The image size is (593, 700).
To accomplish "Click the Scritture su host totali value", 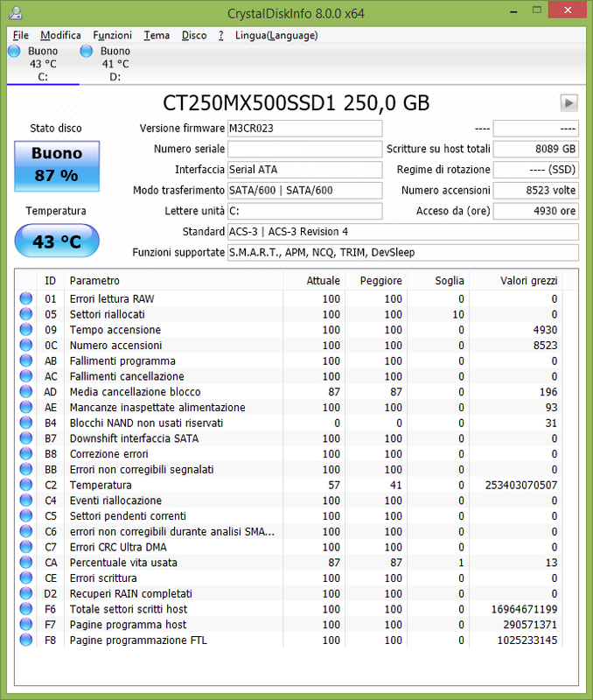I will pos(536,149).
